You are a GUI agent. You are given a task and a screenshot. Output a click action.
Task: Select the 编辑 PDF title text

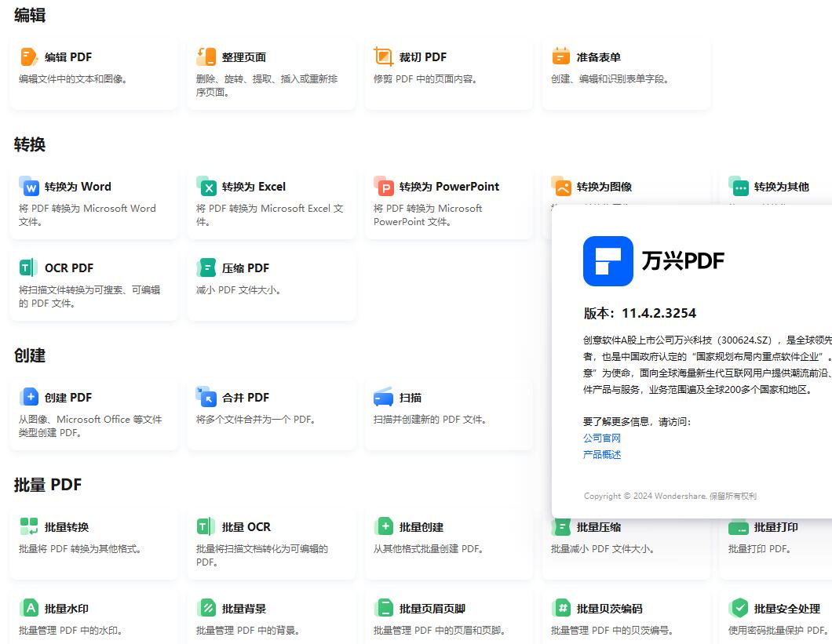click(x=68, y=57)
